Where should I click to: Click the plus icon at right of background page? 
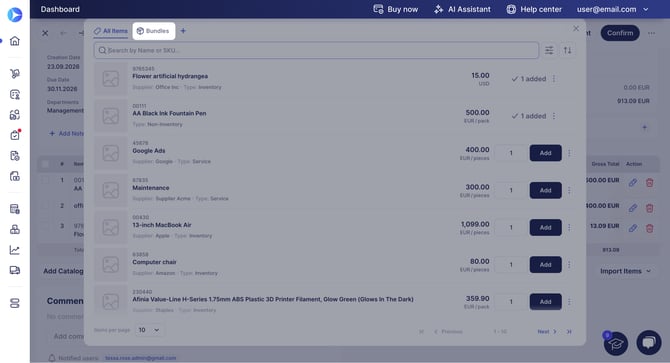(644, 127)
